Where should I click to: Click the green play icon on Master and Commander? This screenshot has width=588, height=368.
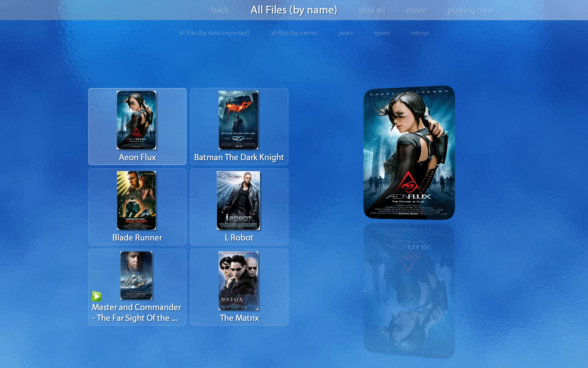pyautogui.click(x=96, y=296)
